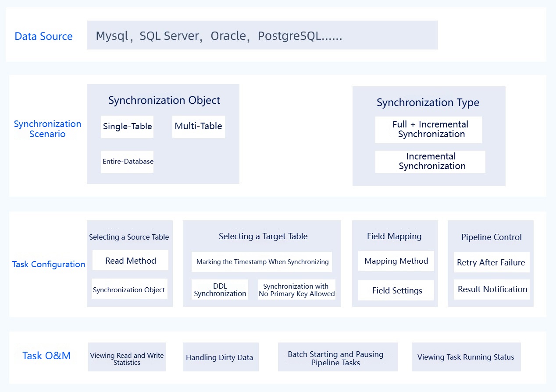556x392 pixels.
Task: Select the Handling Dirty Data box
Action: coord(221,357)
